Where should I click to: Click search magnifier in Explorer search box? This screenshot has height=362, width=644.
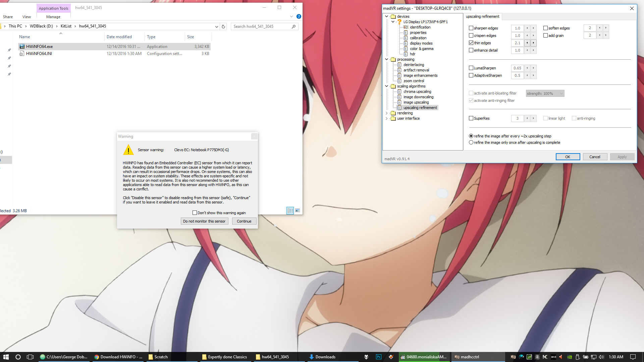click(x=294, y=26)
